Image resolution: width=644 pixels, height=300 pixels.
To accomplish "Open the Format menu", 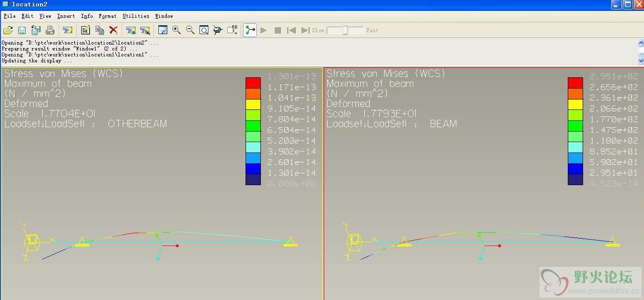I will pyautogui.click(x=108, y=16).
